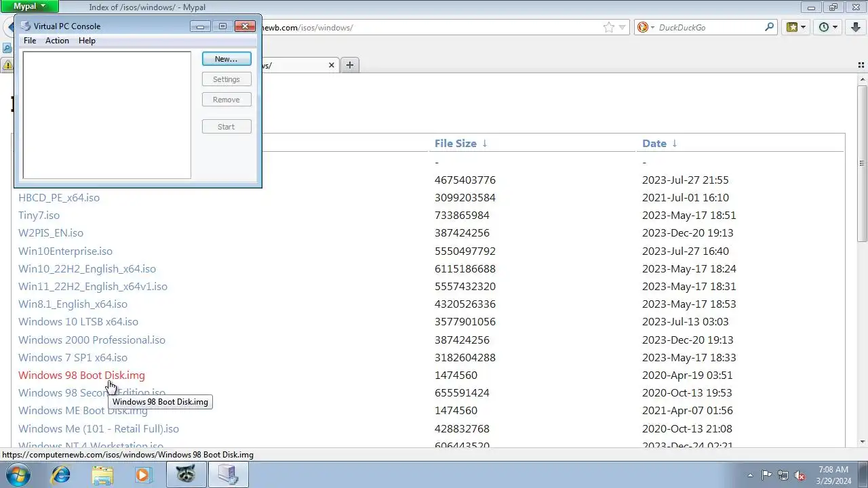Click the network tray icon

(x=783, y=476)
